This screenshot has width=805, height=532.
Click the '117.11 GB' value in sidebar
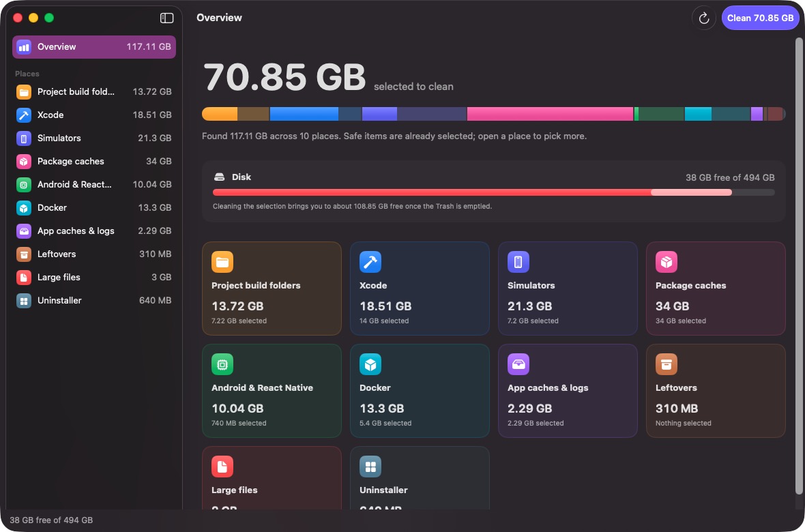coord(149,47)
